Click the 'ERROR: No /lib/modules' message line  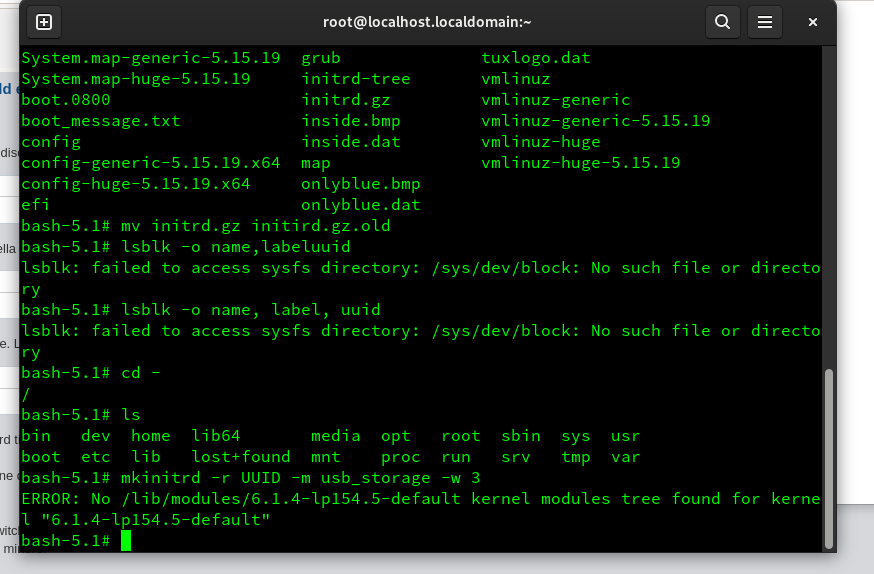(x=421, y=509)
